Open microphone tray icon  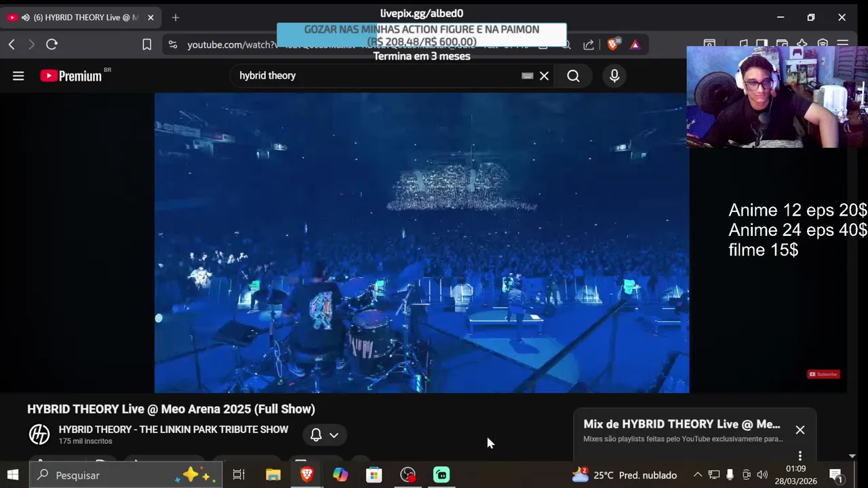pos(730,475)
